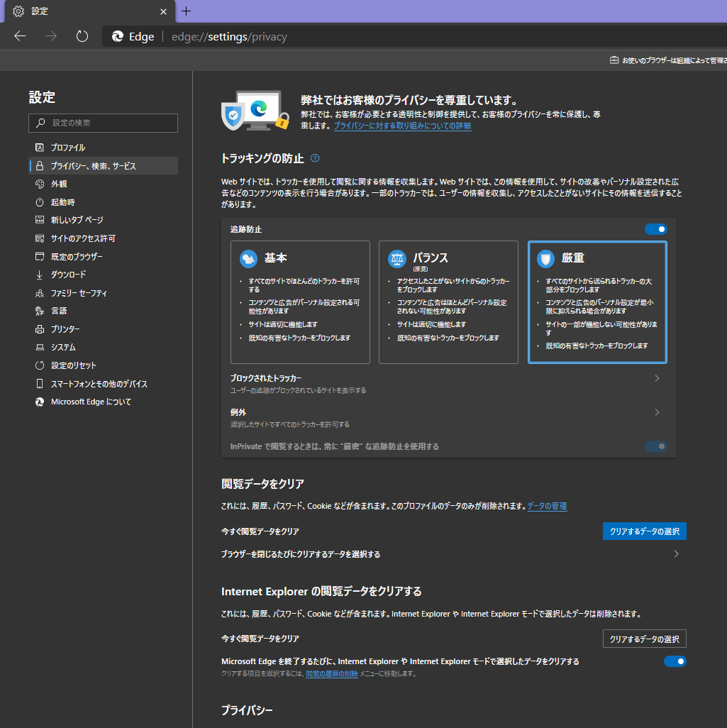
Task: Click the browser forward arrow
Action: 51,36
